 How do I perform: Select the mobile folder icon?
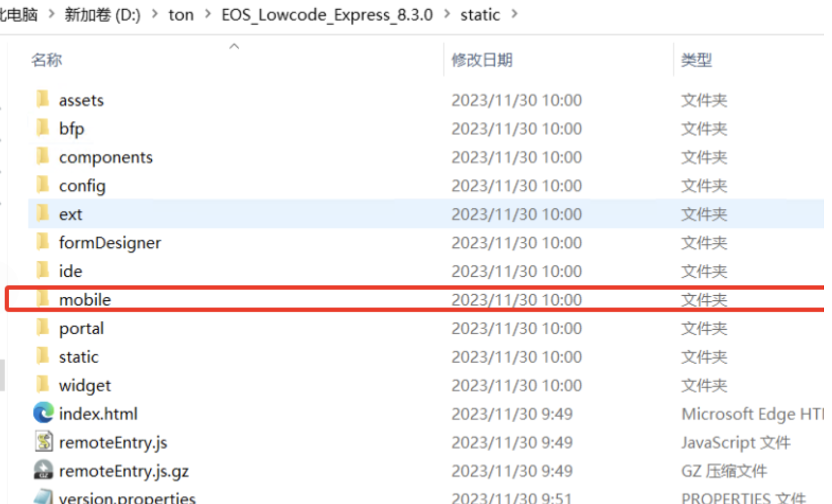point(43,299)
